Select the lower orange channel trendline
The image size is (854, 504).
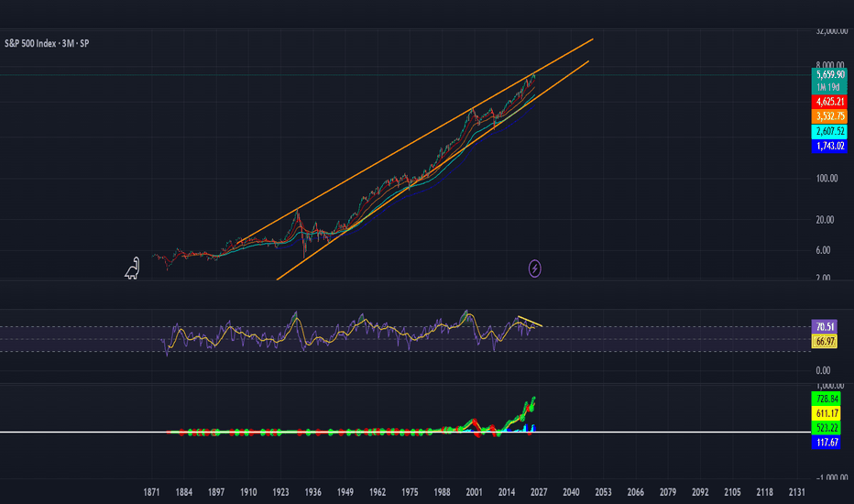[433, 170]
